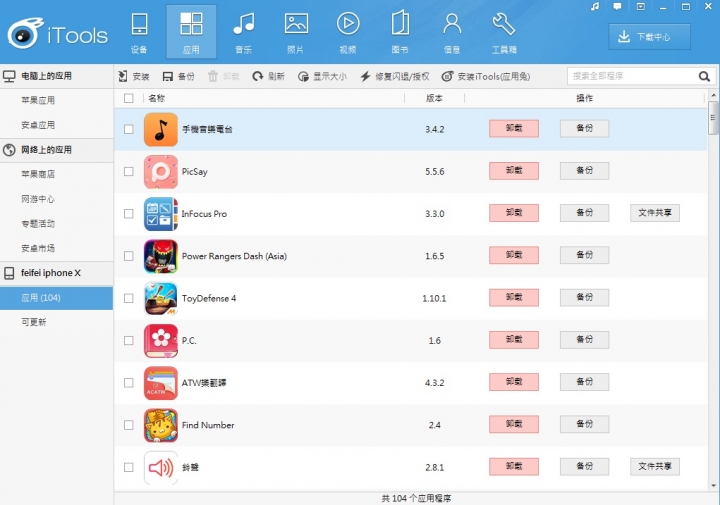Image resolution: width=720 pixels, height=505 pixels.
Task: Click 安装iTools(应用兔) button
Action: (486, 76)
